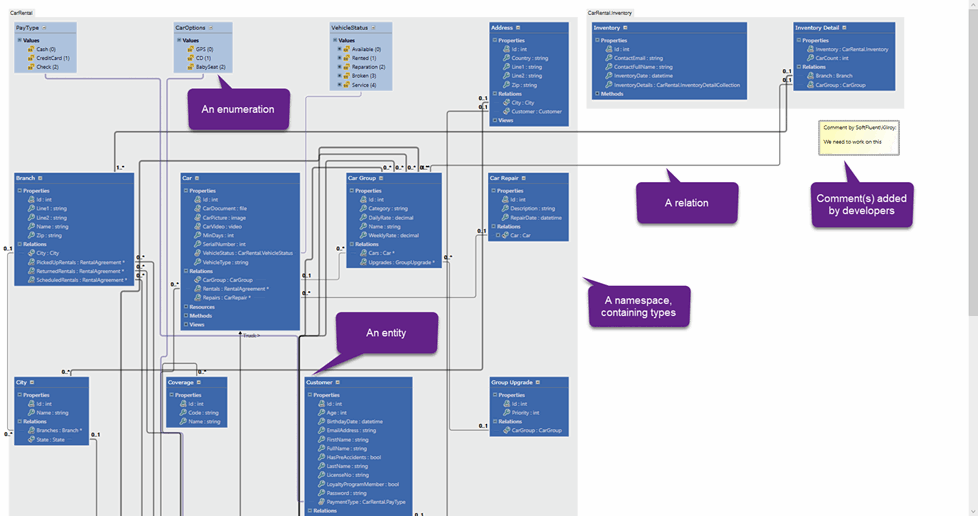Click the GPS value icon in CarOptions
Image resolution: width=978 pixels, height=516 pixels.
point(190,48)
